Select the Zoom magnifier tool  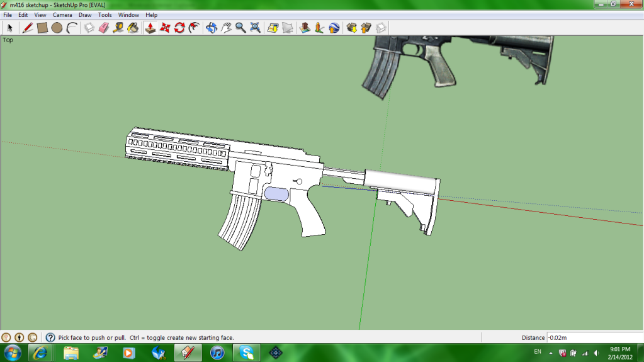coord(240,28)
